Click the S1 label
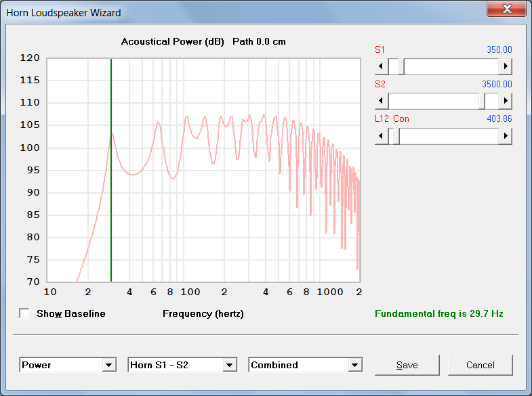The image size is (532, 396). pos(380,50)
